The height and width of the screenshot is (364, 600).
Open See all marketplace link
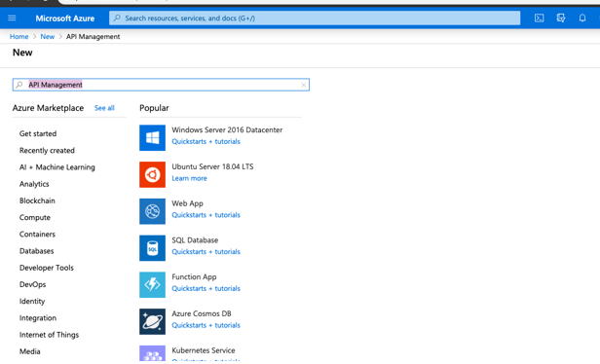104,108
